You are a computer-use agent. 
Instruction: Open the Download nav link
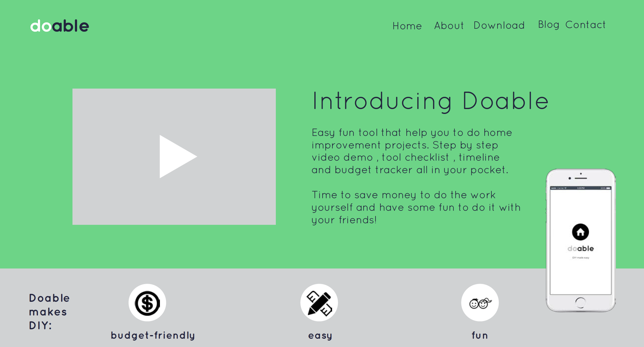click(x=499, y=25)
